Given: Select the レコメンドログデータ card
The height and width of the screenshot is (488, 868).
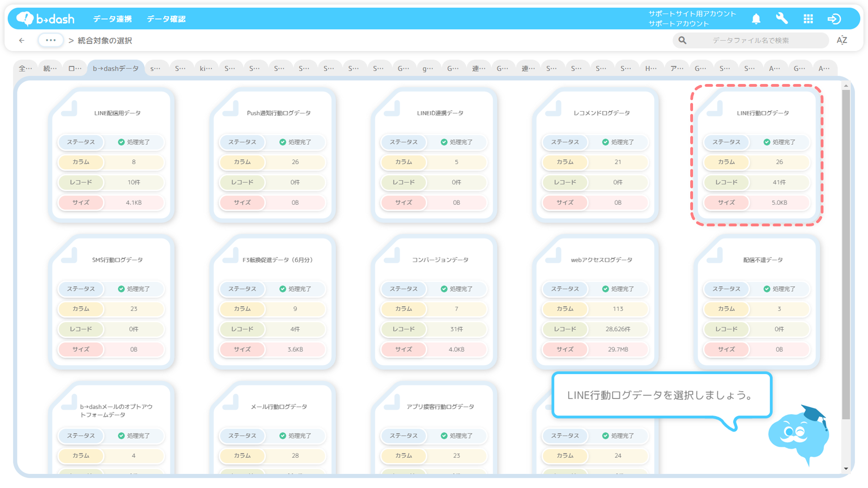Looking at the screenshot, I should point(595,155).
